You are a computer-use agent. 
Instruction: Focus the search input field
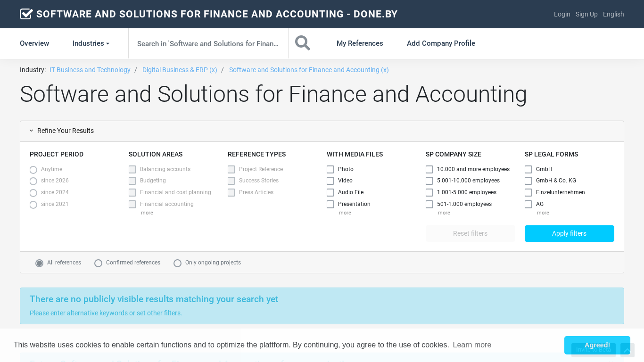(208, 43)
